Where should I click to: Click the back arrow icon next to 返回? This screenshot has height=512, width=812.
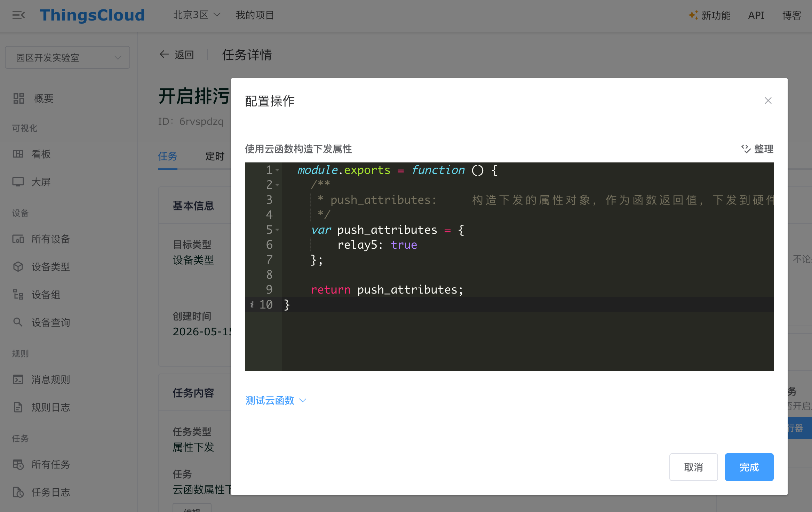coord(164,55)
